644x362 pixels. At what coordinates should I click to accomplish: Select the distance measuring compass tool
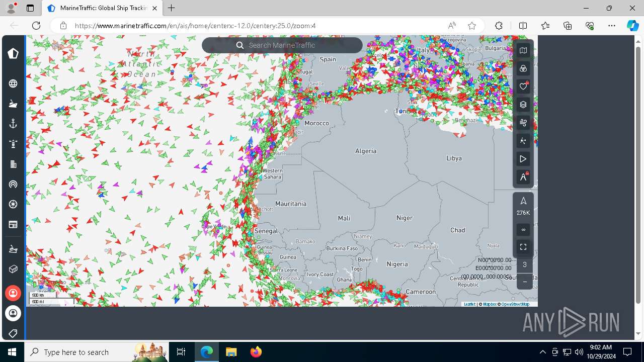tap(523, 177)
